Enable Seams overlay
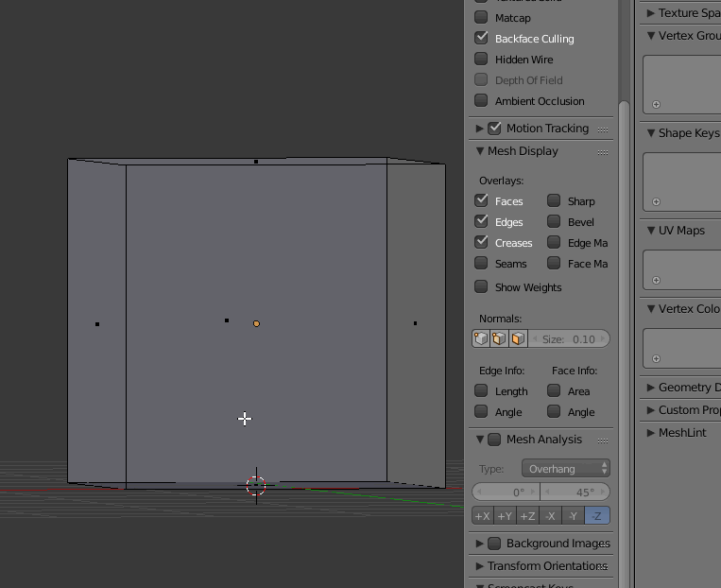This screenshot has height=588, width=721. pyautogui.click(x=481, y=263)
